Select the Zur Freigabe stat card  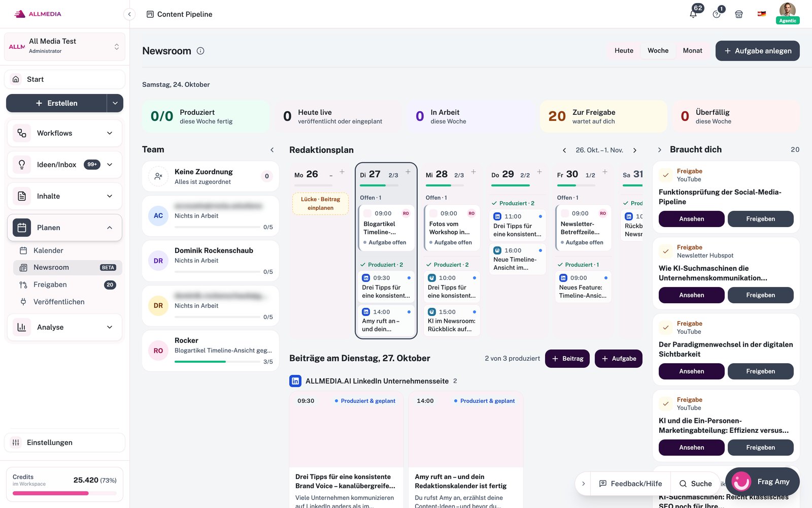coord(603,116)
